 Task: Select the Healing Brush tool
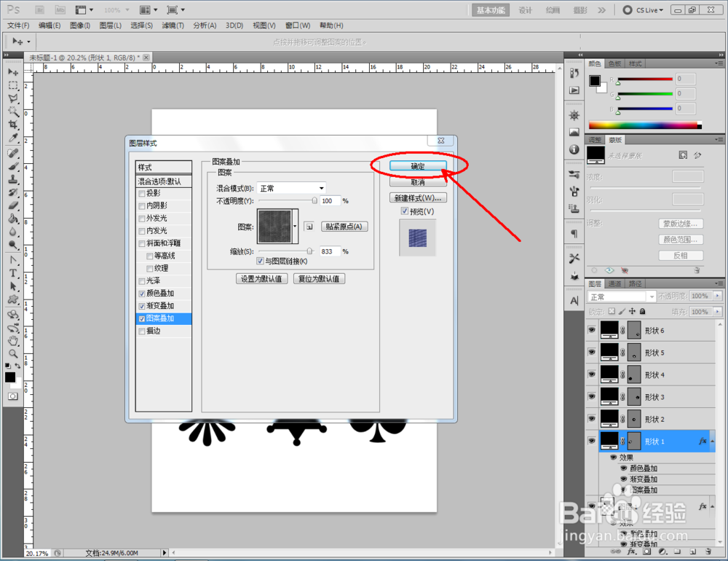point(13,154)
